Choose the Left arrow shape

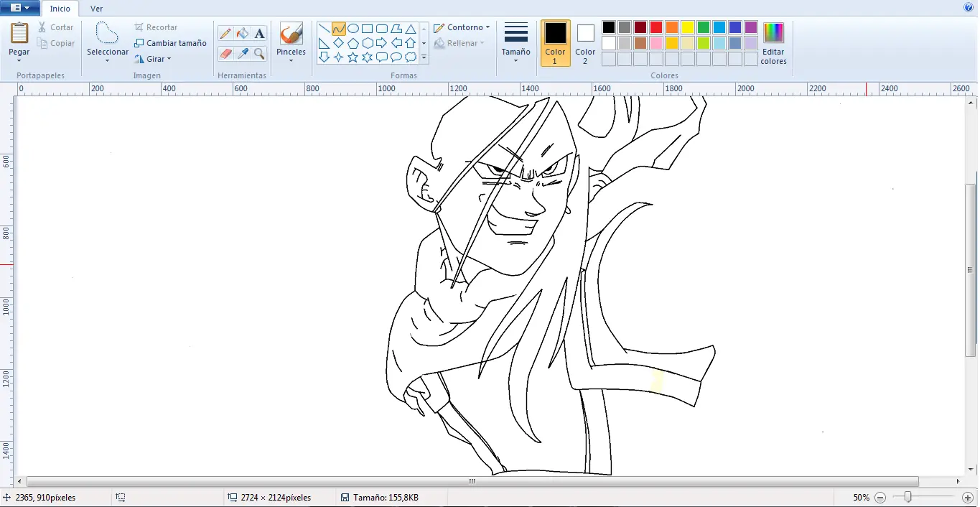396,43
